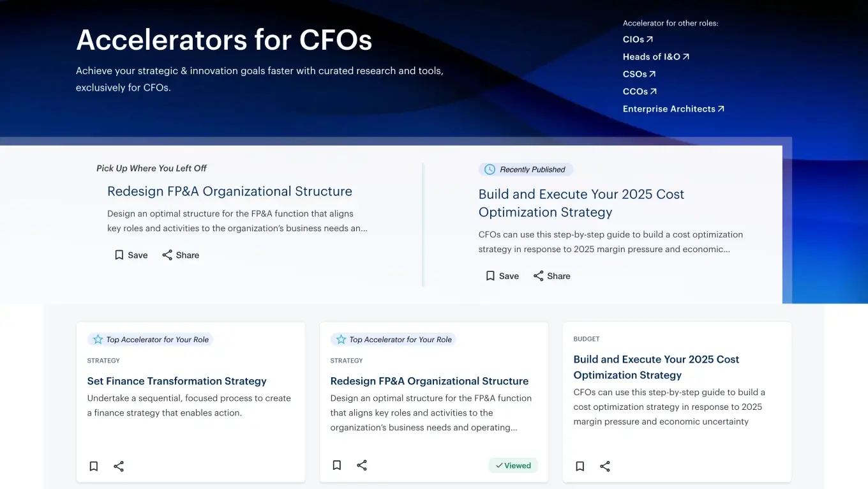Screen dimensions: 868x489
Task: Open "Redesign FP&A Organizational Structure" from Pick Up Where You Left Off
Action: click(x=230, y=191)
